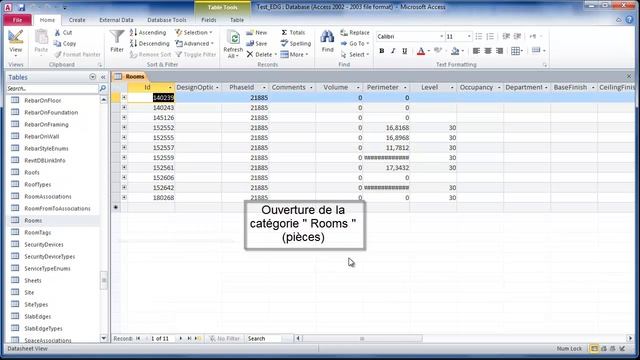Click the Access Help question mark
Image resolution: width=640 pixels, height=360 pixels.
tap(630, 20)
